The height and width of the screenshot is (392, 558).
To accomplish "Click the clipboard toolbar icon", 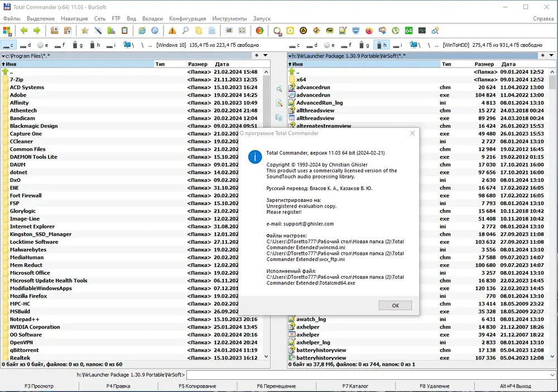I will coord(124,31).
